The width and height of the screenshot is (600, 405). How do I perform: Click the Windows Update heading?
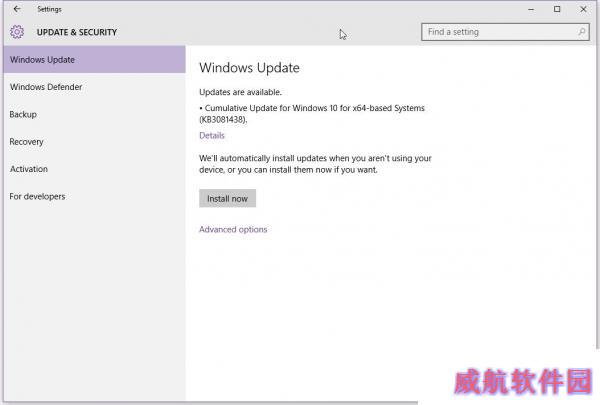coord(249,68)
